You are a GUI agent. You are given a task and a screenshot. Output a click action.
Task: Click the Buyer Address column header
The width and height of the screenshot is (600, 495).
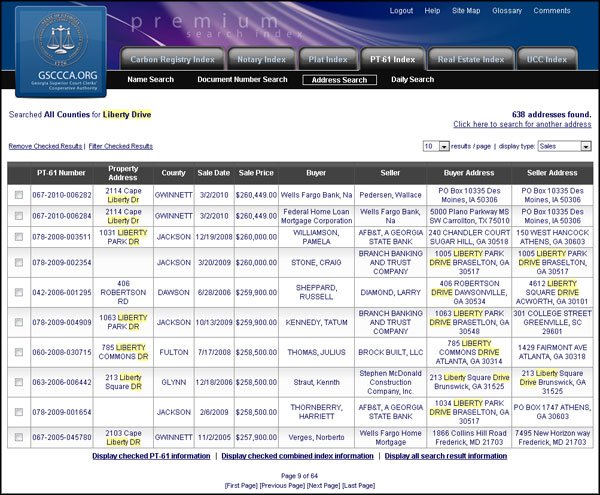469,173
